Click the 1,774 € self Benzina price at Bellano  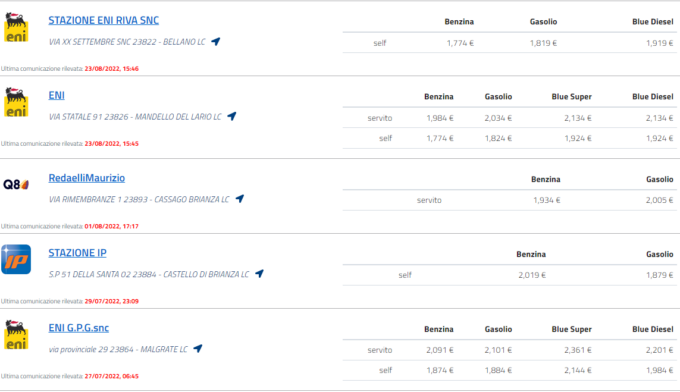[x=460, y=43]
